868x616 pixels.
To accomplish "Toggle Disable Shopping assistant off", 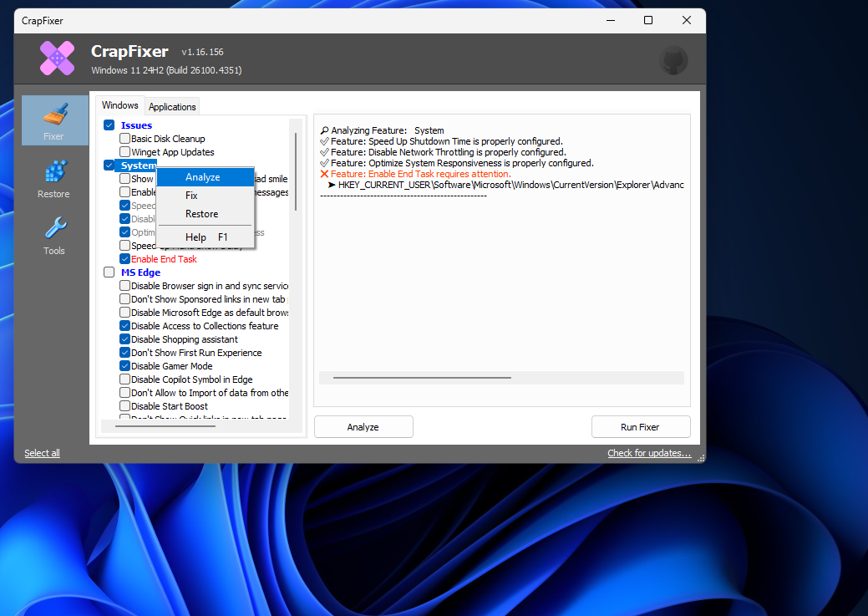I will point(123,339).
